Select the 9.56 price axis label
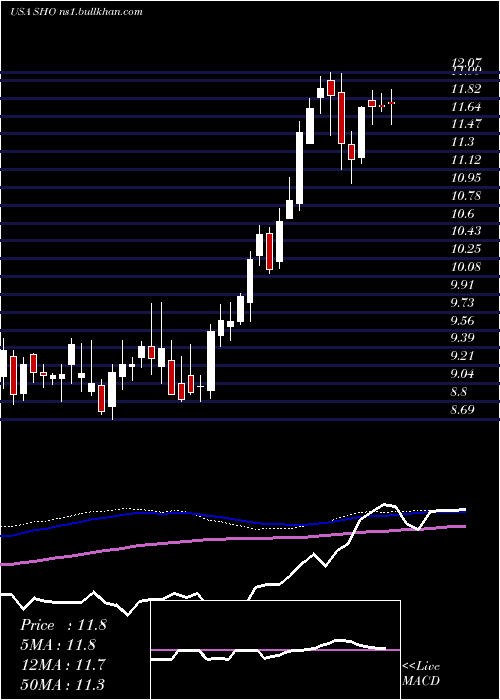 (462, 321)
